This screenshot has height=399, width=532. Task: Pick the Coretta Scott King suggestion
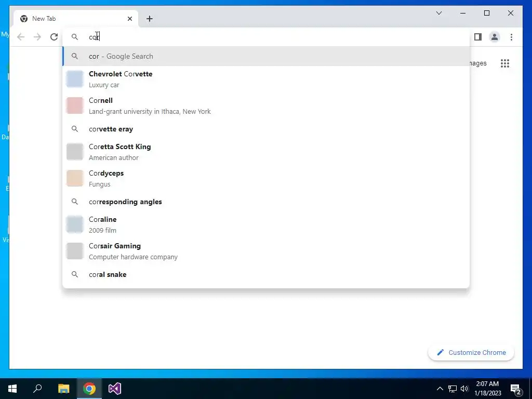(x=267, y=152)
